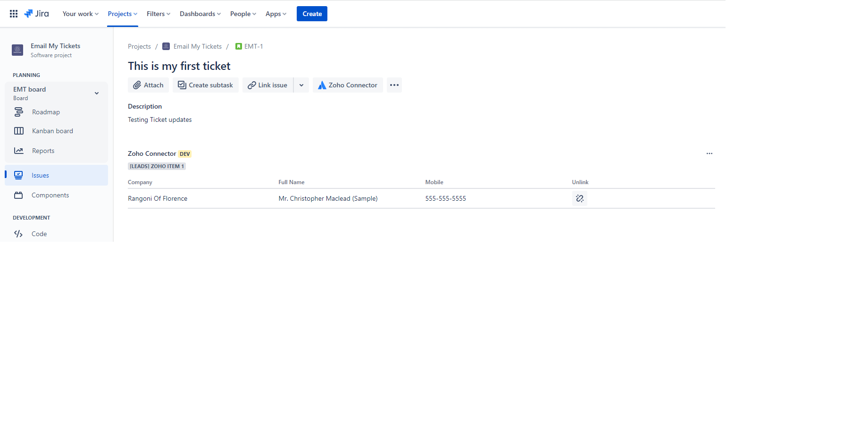Click the Code brackets icon
Viewport: 868px width, 425px height.
click(x=18, y=234)
